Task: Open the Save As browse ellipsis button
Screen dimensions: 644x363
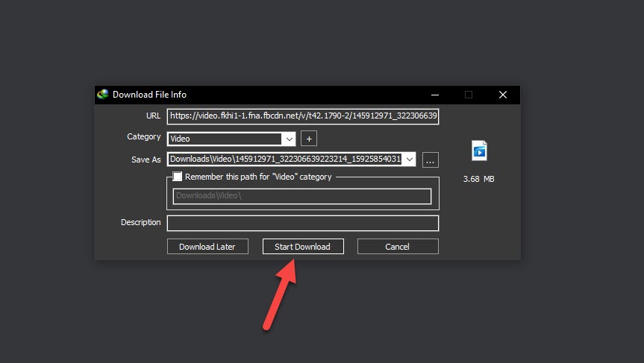Action: (430, 160)
